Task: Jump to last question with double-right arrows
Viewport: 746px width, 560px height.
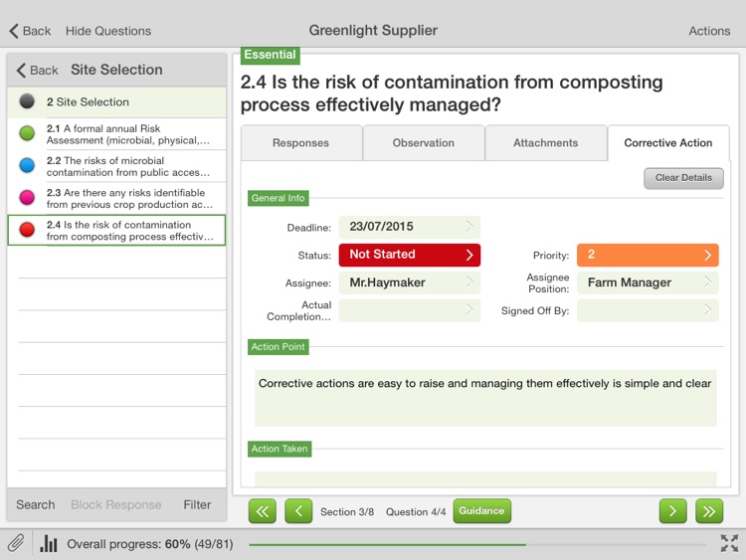Action: (709, 511)
